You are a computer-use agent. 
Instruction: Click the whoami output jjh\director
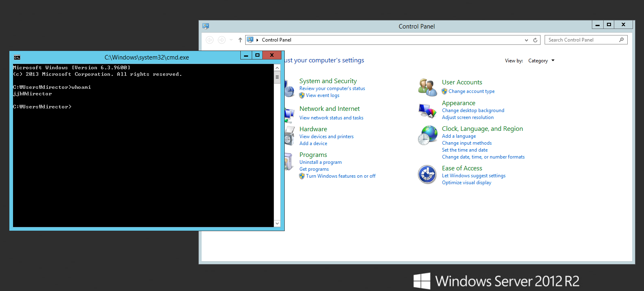[33, 94]
